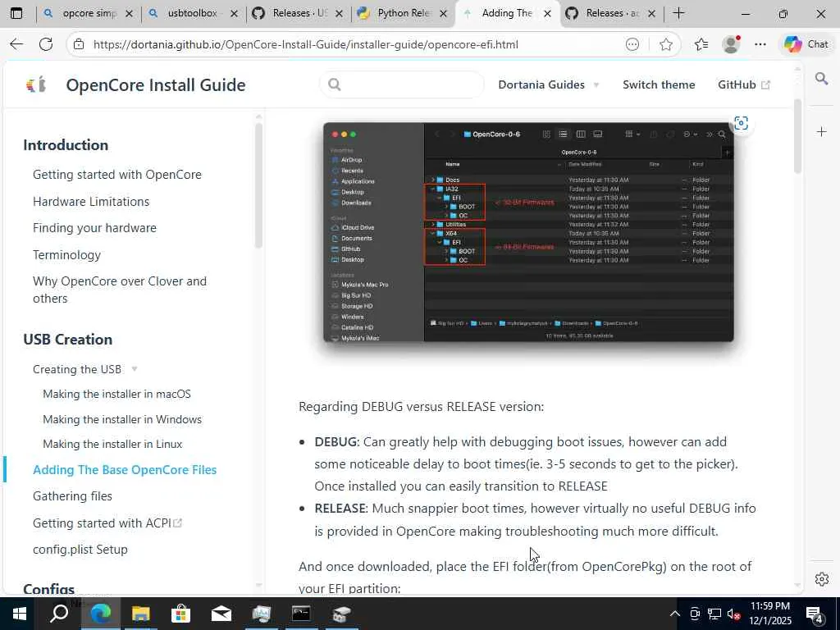This screenshot has width=840, height=630.
Task: Open Hardware Limitations page
Action: pos(91,202)
